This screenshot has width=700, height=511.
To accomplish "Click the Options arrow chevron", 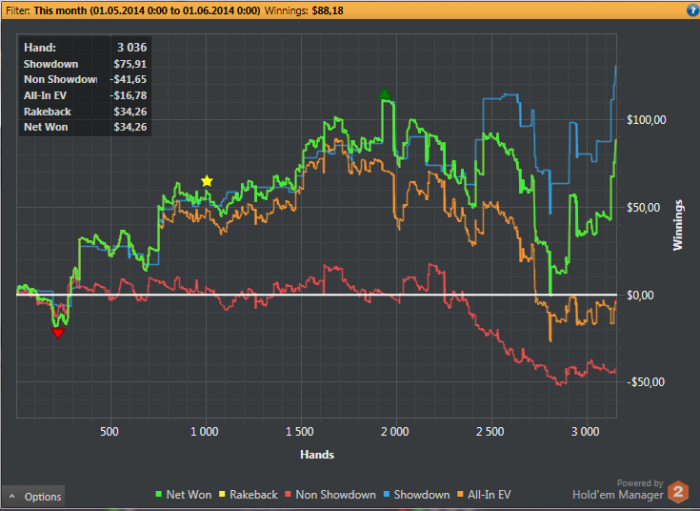I will pos(12,496).
